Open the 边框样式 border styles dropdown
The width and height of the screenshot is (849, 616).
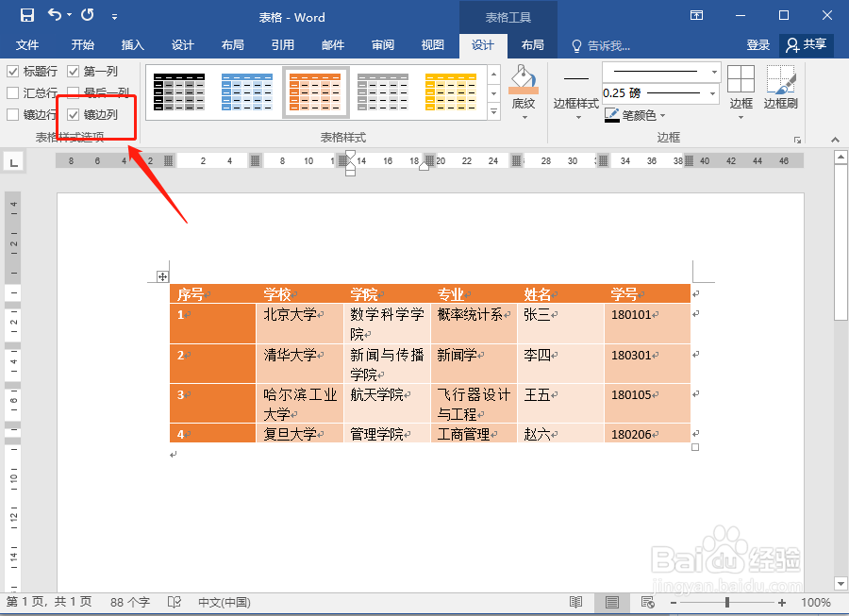pos(576,116)
